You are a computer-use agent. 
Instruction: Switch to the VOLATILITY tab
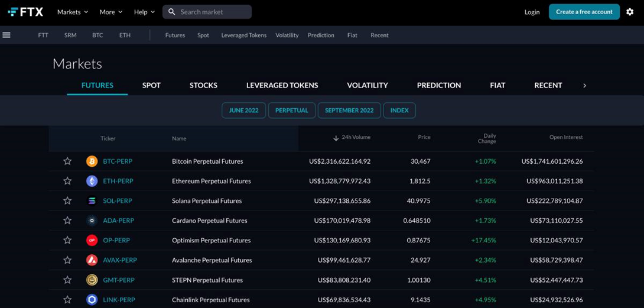tap(367, 86)
